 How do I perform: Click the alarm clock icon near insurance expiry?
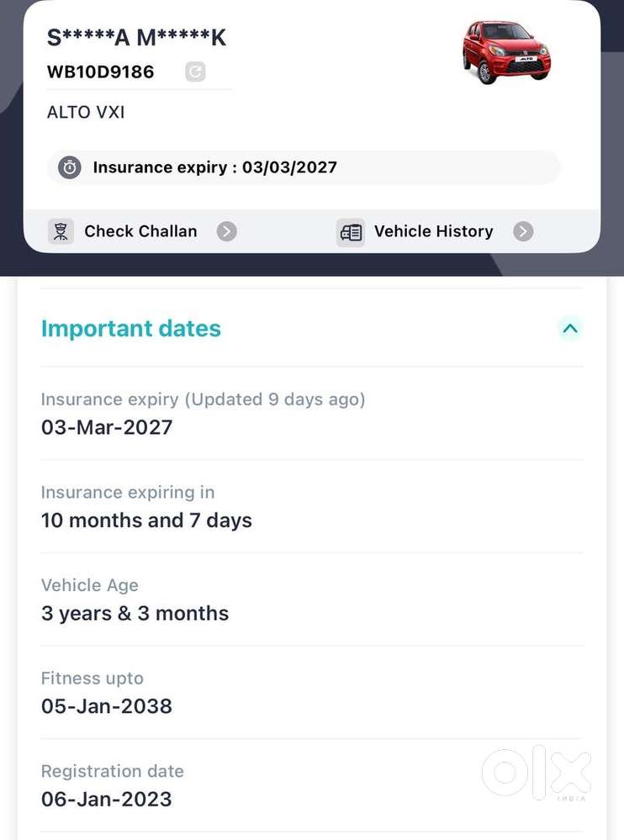68,167
